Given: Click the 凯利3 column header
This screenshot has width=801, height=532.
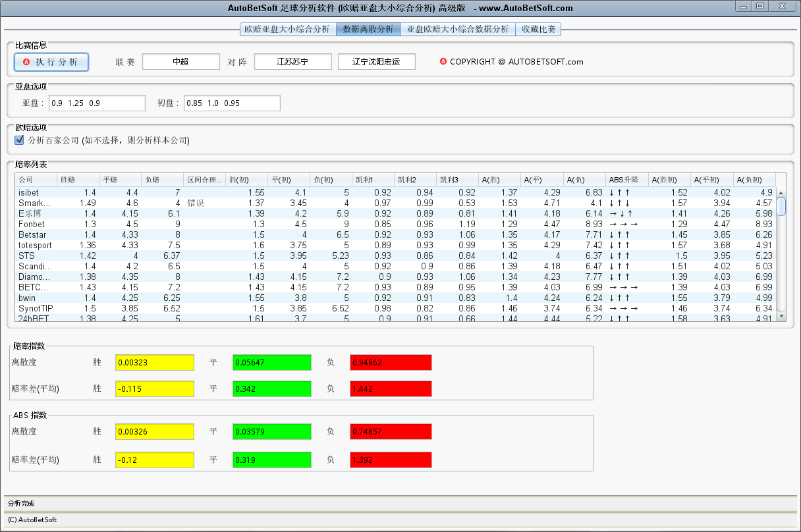Looking at the screenshot, I should [x=457, y=180].
